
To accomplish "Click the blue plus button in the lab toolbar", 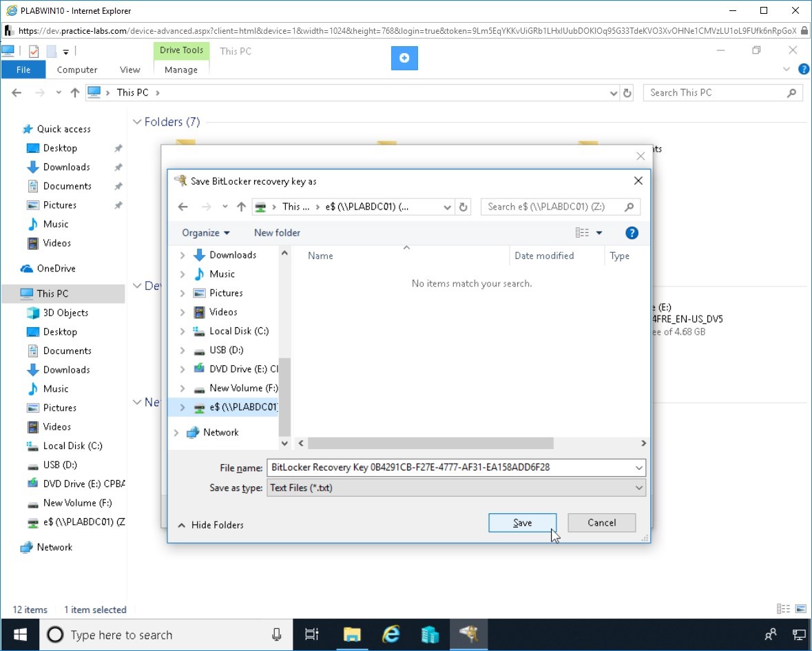I will click(404, 58).
